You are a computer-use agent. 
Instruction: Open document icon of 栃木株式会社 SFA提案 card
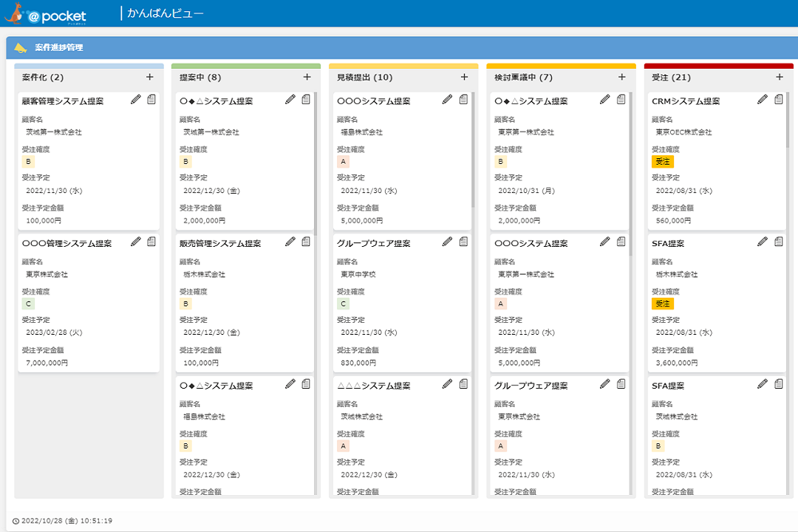(779, 242)
